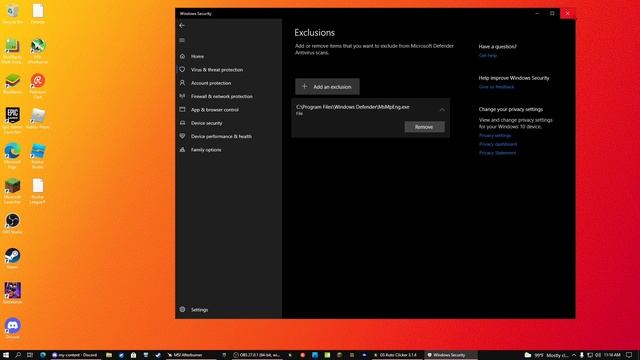Open Microsoft Store from taskbar
The image size is (640, 360).
[x=133, y=355]
